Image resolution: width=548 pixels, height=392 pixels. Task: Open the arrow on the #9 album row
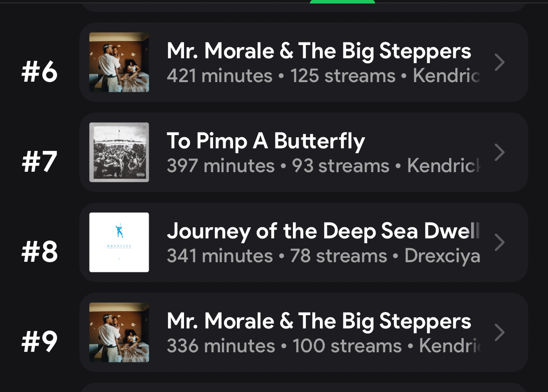[499, 332]
